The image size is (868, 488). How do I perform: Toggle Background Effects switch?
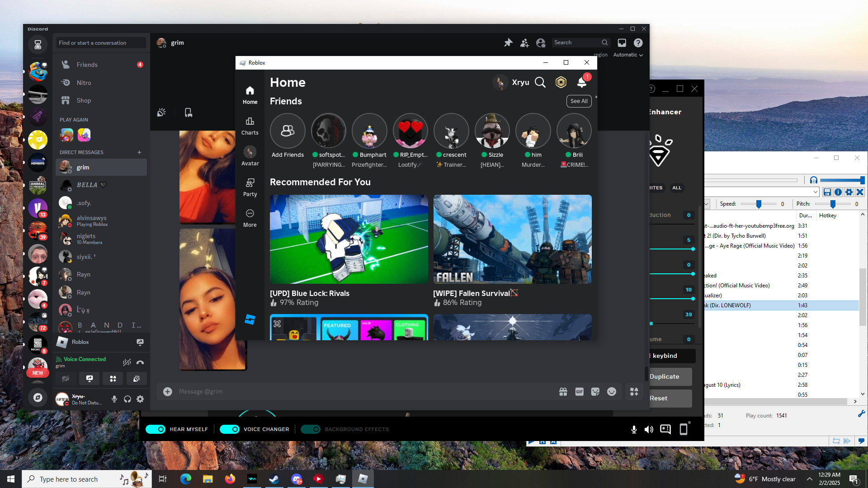click(x=311, y=429)
